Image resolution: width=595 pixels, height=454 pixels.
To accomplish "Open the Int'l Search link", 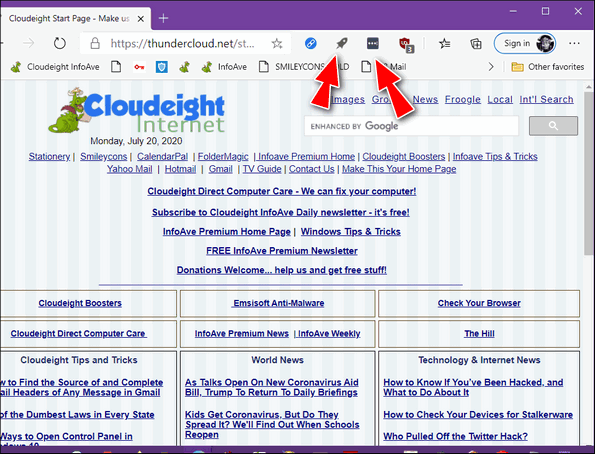I will [x=546, y=99].
